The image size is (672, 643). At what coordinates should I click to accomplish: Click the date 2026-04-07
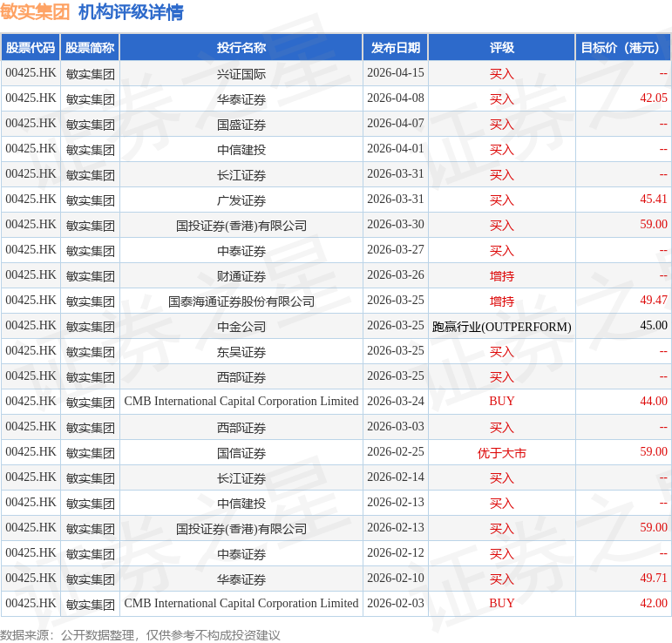click(396, 124)
